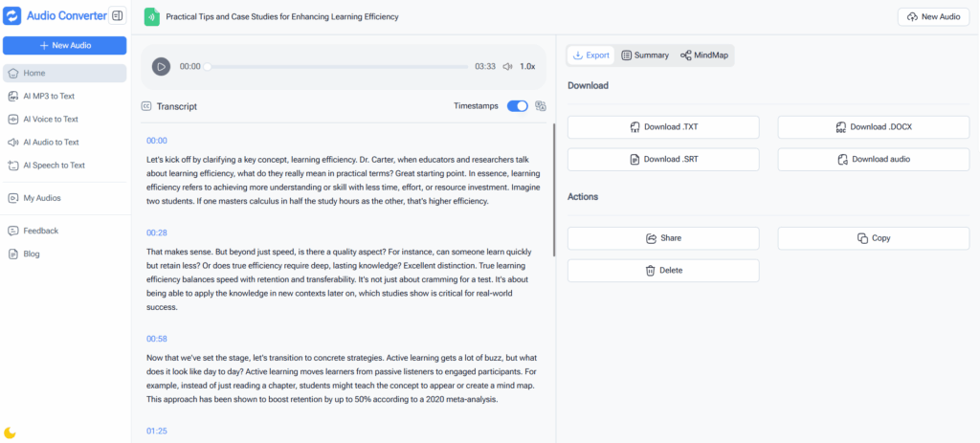Jump to the 00:28 timestamp
Image resolution: width=980 pixels, height=443 pixels.
point(157,233)
